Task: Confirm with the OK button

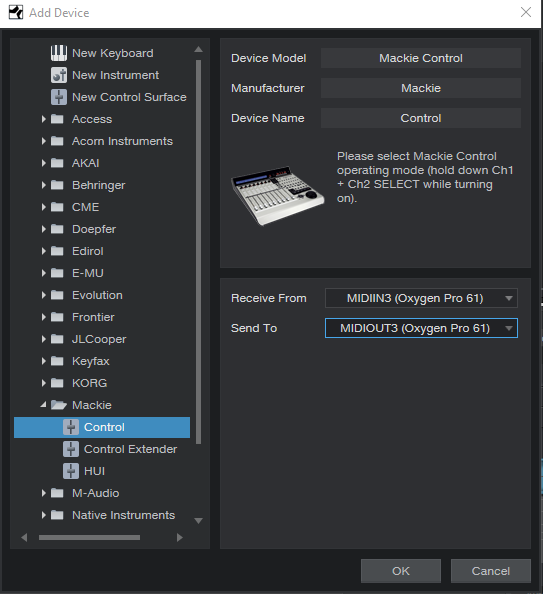Action: click(401, 571)
